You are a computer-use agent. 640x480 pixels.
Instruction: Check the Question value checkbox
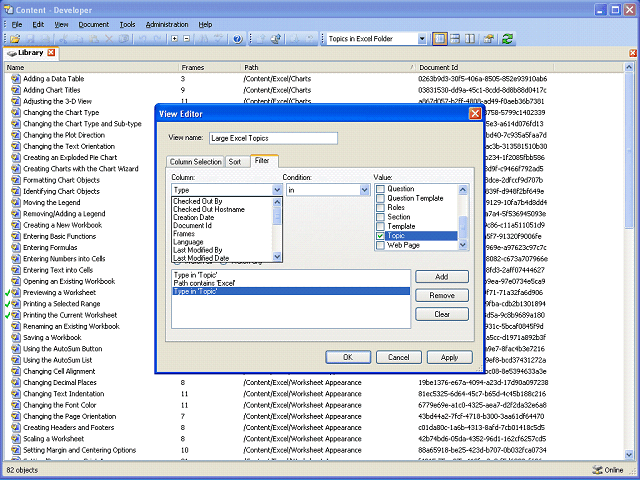click(380, 189)
